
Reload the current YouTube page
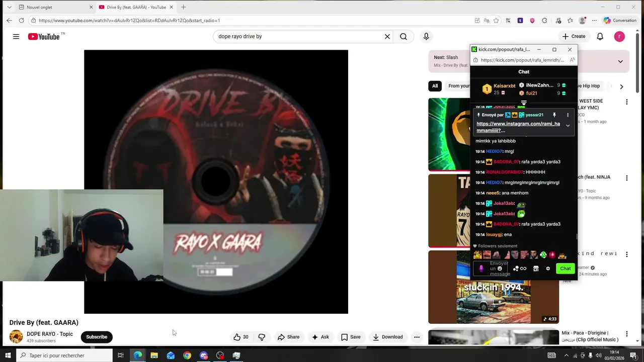tap(21, 21)
